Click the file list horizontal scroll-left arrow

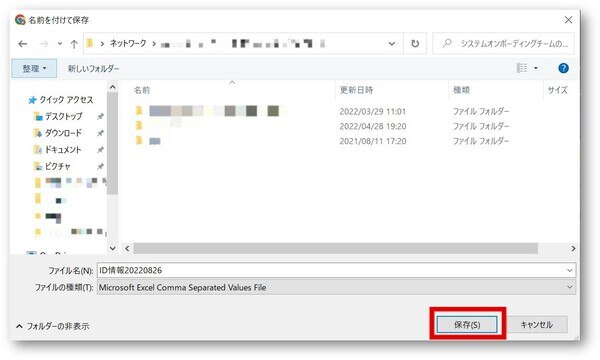pyautogui.click(x=127, y=249)
